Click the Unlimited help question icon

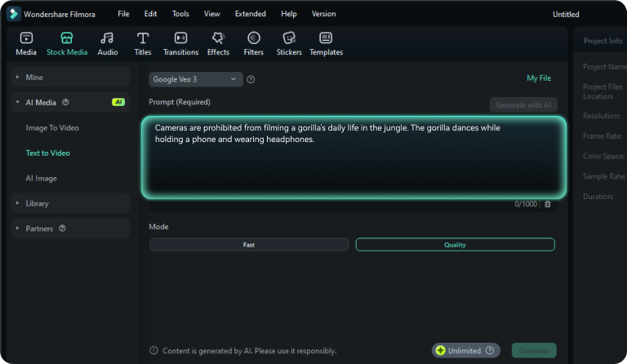(490, 350)
